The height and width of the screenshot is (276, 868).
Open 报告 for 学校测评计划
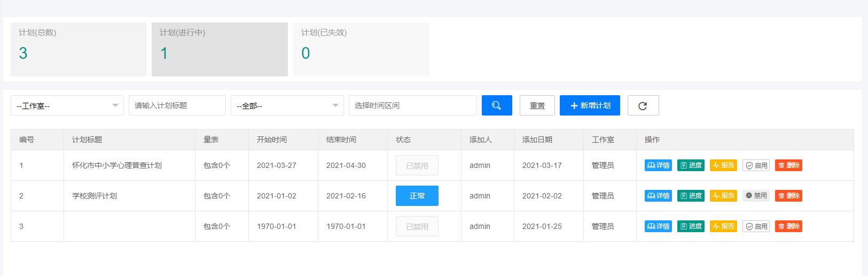pos(723,196)
